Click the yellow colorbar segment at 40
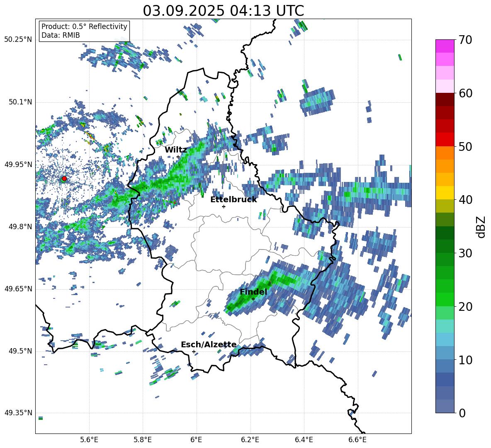The width and height of the screenshot is (491, 448). (x=445, y=193)
